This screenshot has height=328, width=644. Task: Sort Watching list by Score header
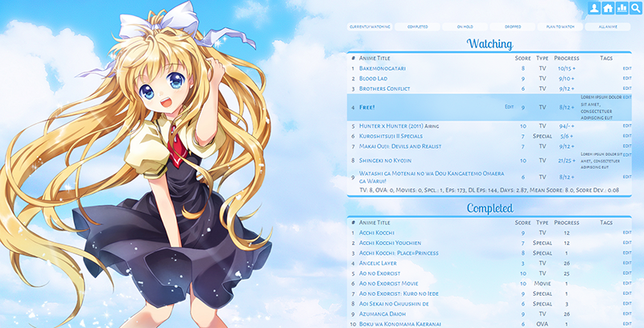pos(522,58)
